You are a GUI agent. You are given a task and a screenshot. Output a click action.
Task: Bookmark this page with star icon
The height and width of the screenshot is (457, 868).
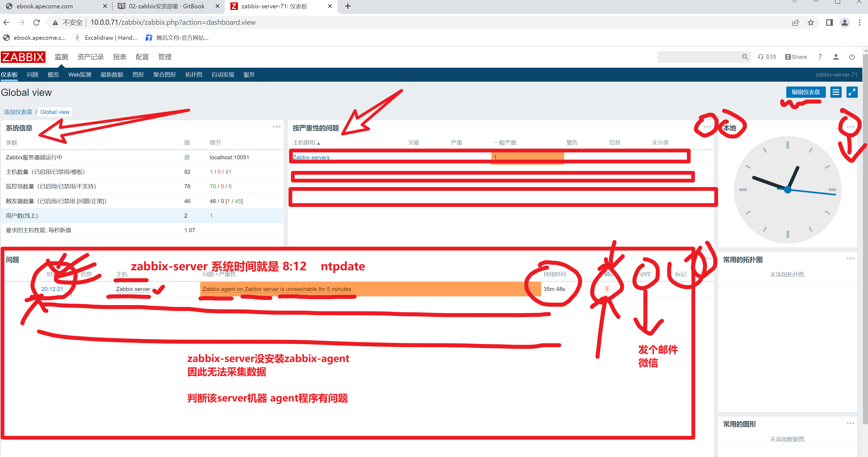tap(810, 23)
